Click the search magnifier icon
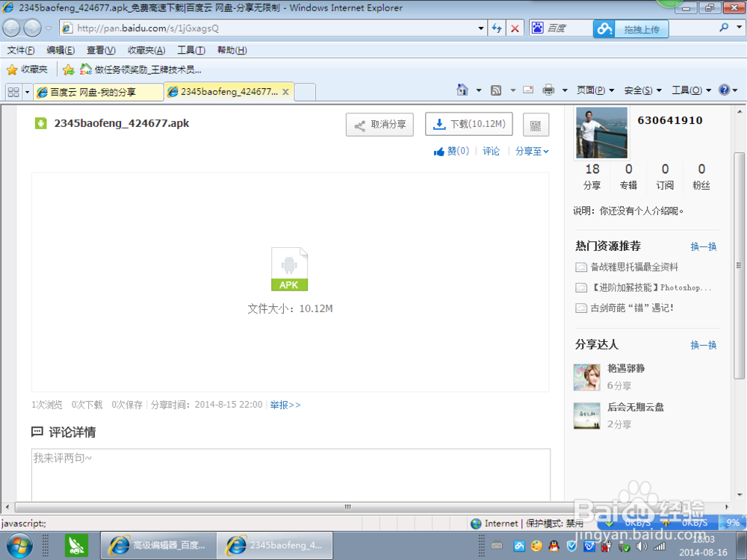Image resolution: width=747 pixels, height=560 pixels. click(724, 28)
